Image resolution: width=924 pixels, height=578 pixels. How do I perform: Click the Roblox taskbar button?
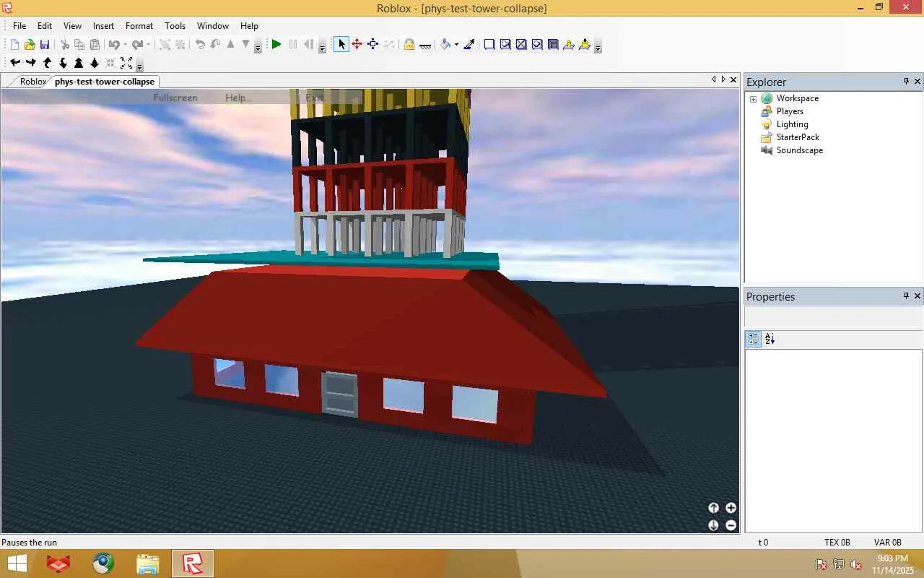[193, 564]
